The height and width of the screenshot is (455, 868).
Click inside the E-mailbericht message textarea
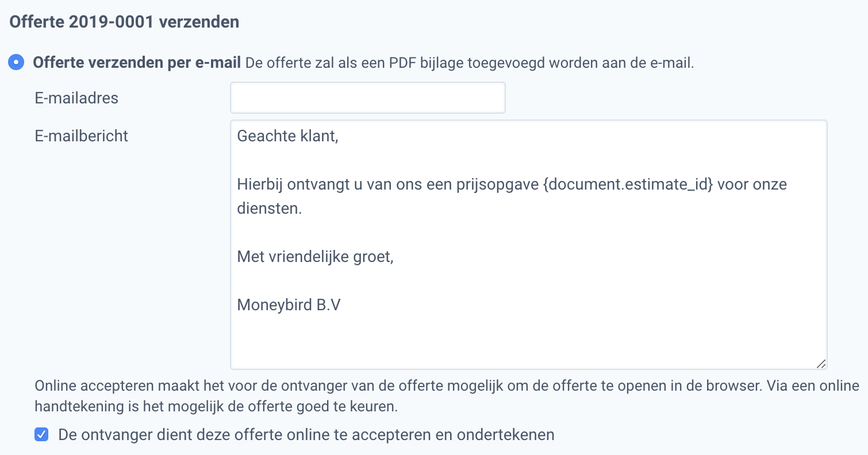pos(517,241)
